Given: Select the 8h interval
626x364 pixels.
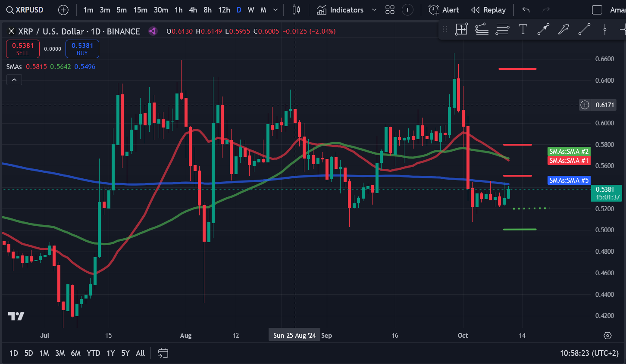Looking at the screenshot, I should (207, 9).
